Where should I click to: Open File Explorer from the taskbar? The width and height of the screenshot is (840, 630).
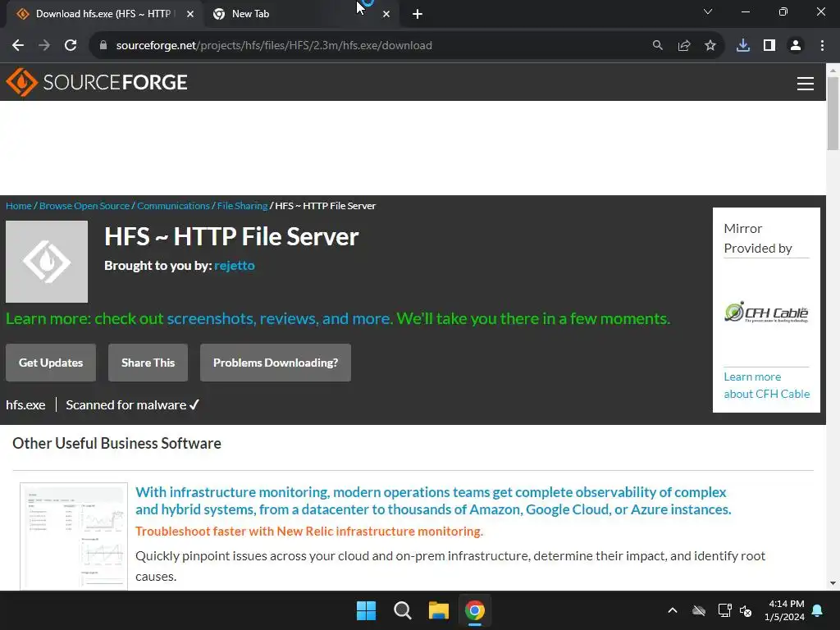pyautogui.click(x=439, y=610)
